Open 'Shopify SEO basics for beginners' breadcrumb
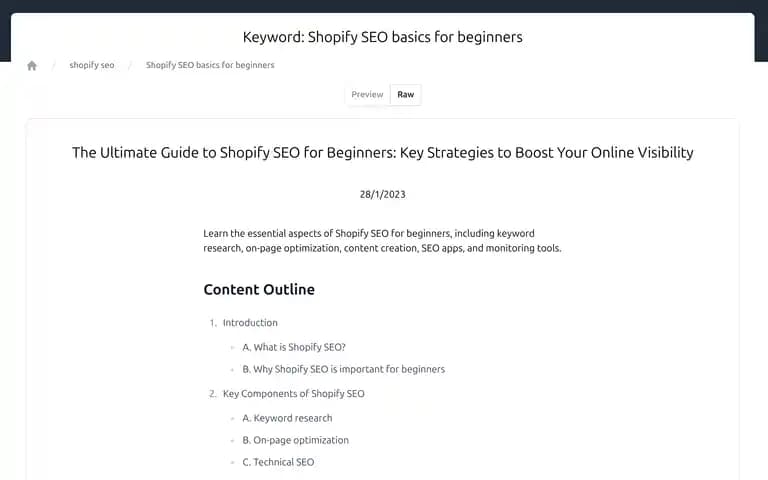The height and width of the screenshot is (480, 768). [210, 65]
